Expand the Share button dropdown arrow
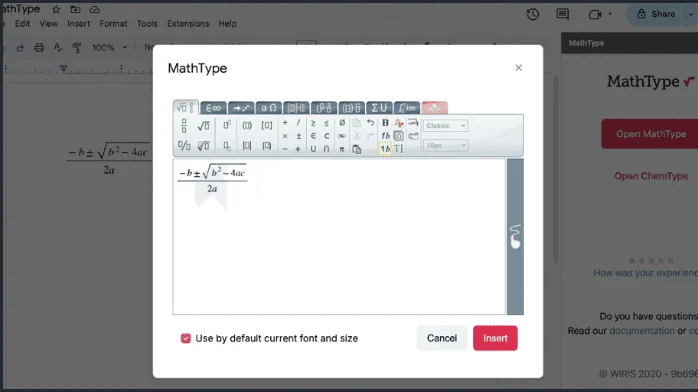 (690, 14)
